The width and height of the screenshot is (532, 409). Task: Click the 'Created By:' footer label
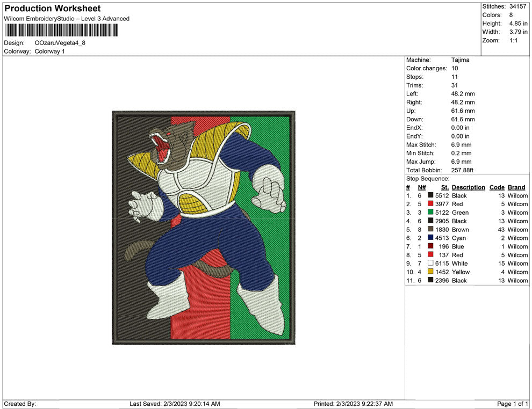pyautogui.click(x=20, y=404)
